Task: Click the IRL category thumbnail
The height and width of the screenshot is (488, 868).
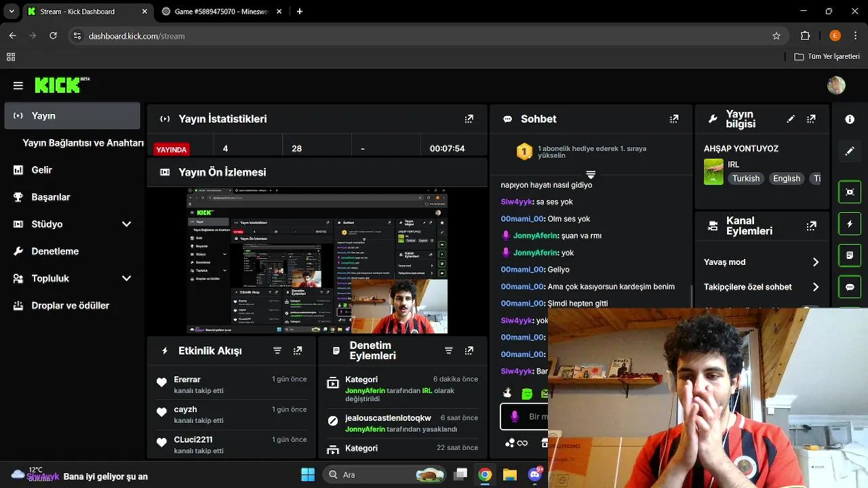Action: tap(713, 171)
